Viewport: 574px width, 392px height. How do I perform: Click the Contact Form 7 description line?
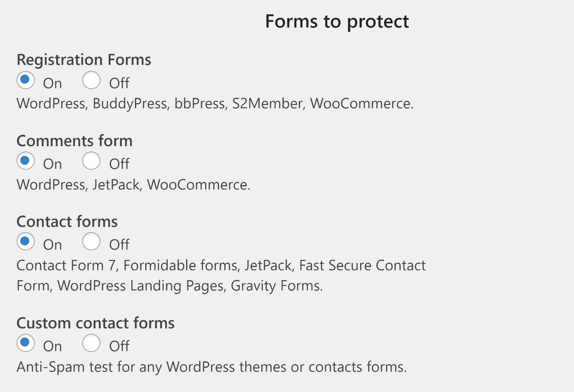(x=221, y=265)
